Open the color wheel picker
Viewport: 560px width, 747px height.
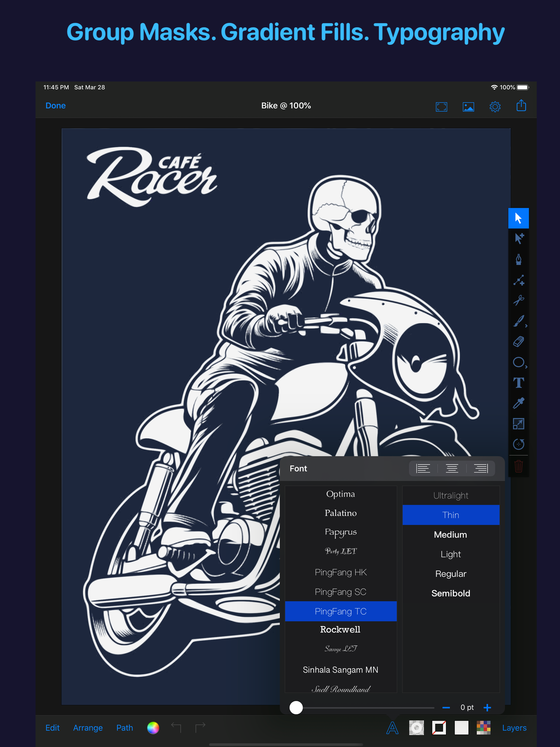point(153,728)
